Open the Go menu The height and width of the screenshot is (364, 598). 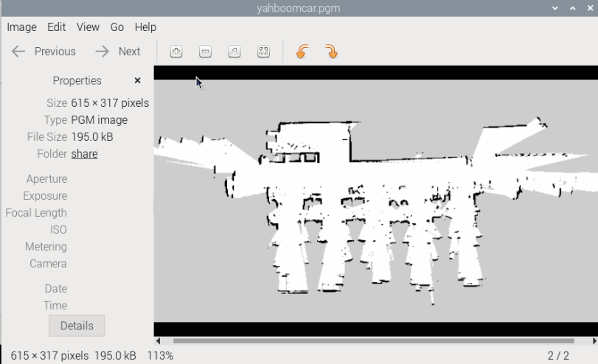pos(117,27)
